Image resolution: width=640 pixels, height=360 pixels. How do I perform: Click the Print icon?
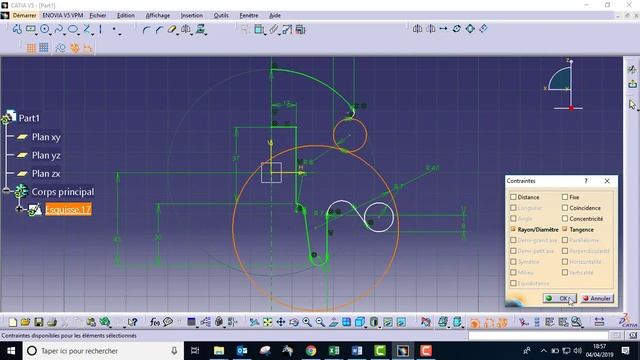coord(52,322)
